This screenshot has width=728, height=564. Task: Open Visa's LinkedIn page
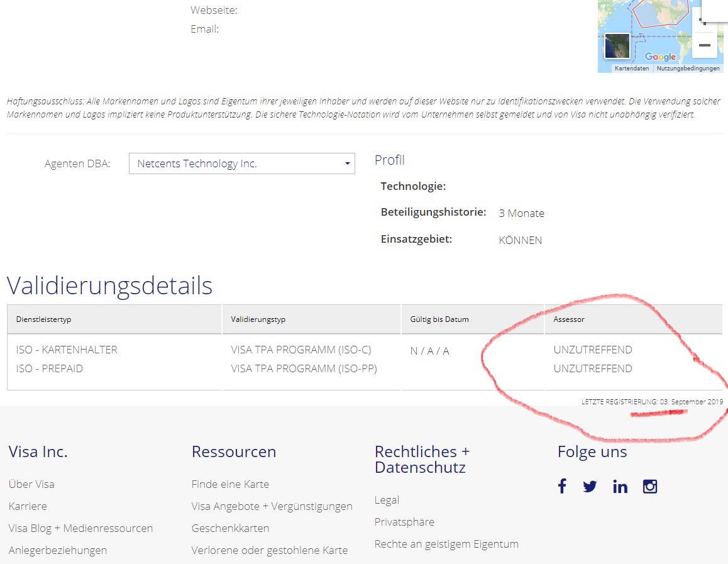[620, 486]
